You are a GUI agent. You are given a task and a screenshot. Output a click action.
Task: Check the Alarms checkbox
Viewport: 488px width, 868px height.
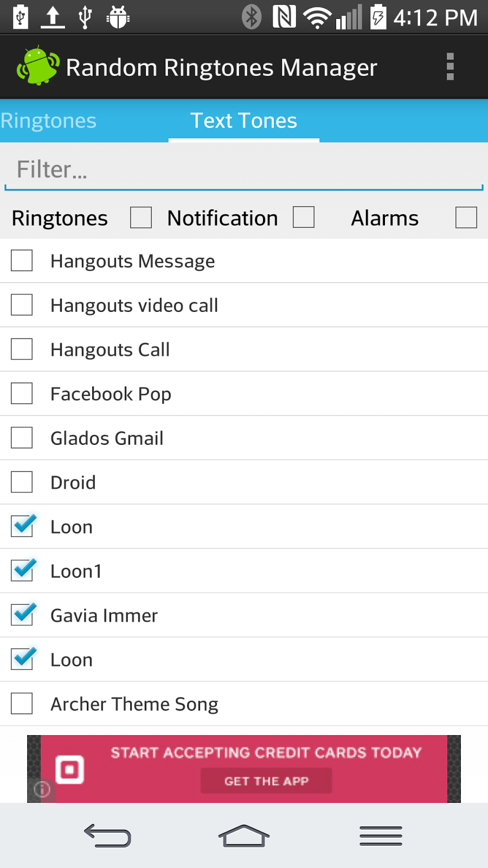pyautogui.click(x=466, y=218)
